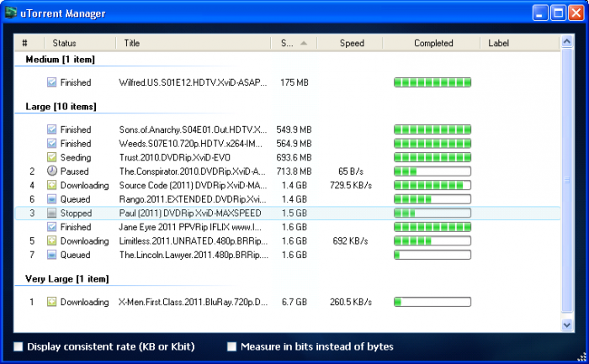This screenshot has height=364, width=589.
Task: Select The.Conspirator.2010.DVDRip title
Action: [x=192, y=171]
